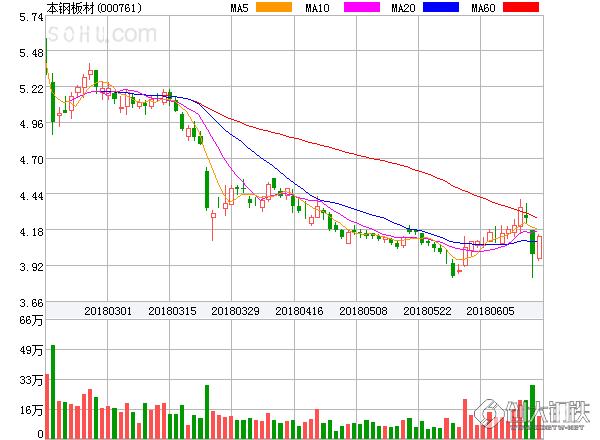Click the orange MA5 legend swatch
Screen dimensions: 600x440
tap(274, 7)
